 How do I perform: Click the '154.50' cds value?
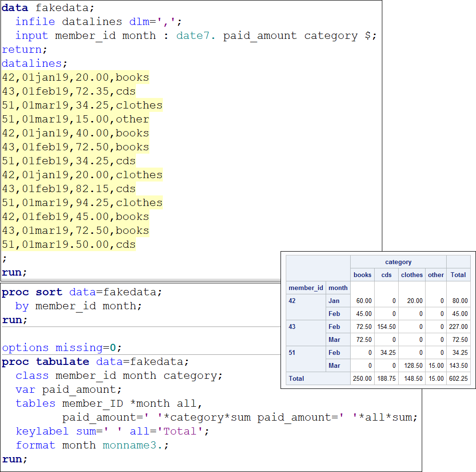click(387, 327)
